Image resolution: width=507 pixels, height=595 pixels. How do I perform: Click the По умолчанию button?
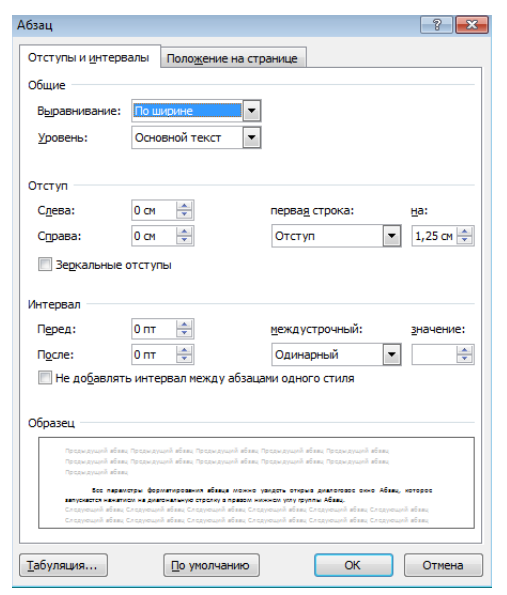point(211,565)
